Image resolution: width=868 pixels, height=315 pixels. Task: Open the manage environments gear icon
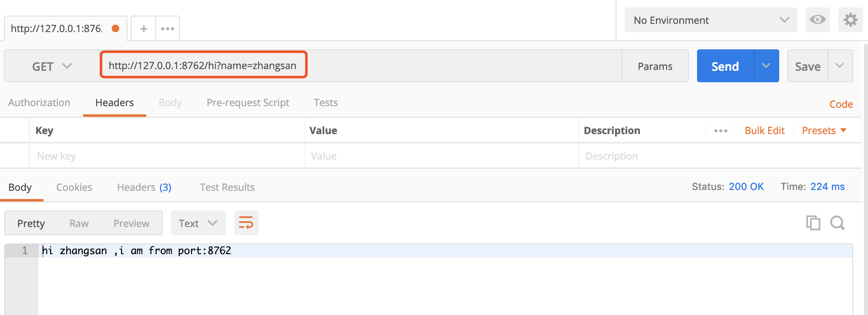850,20
